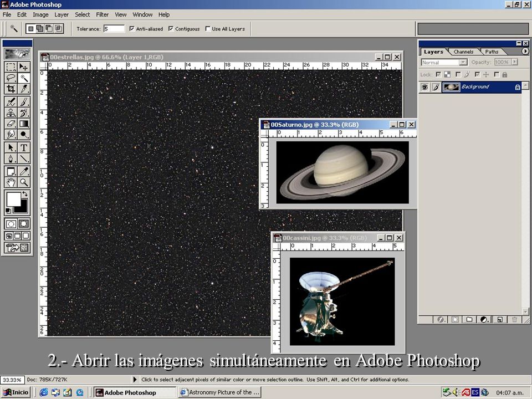The height and width of the screenshot is (399, 532).
Task: Select the Pen tool
Action: coord(11,158)
